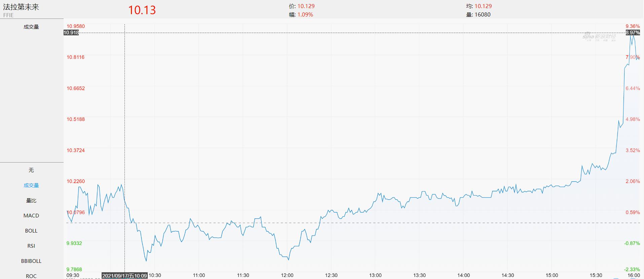Click the 15:00 time axis label

pos(552,275)
